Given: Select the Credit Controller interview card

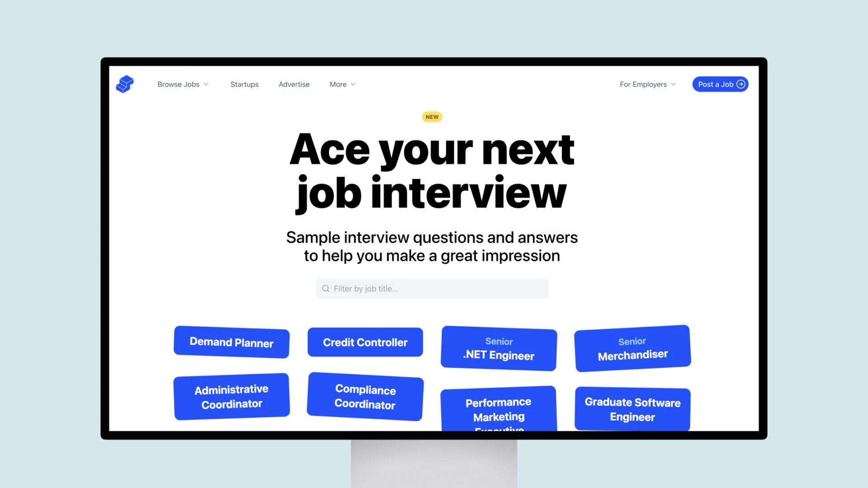Looking at the screenshot, I should pos(365,342).
